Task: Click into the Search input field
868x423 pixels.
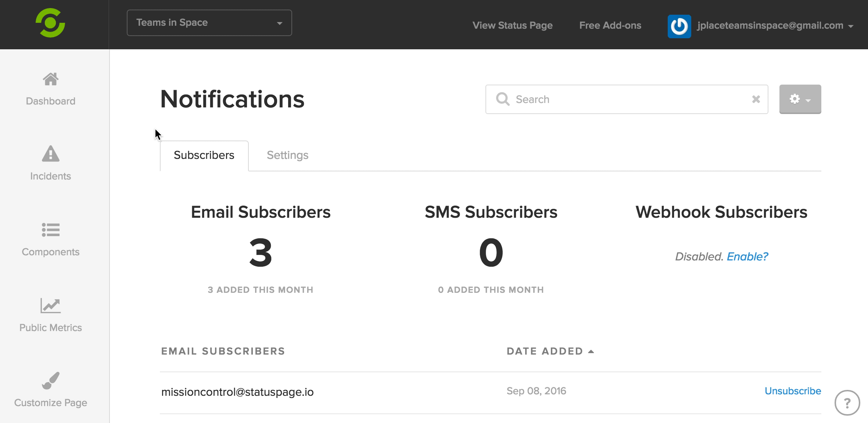Action: pos(627,99)
